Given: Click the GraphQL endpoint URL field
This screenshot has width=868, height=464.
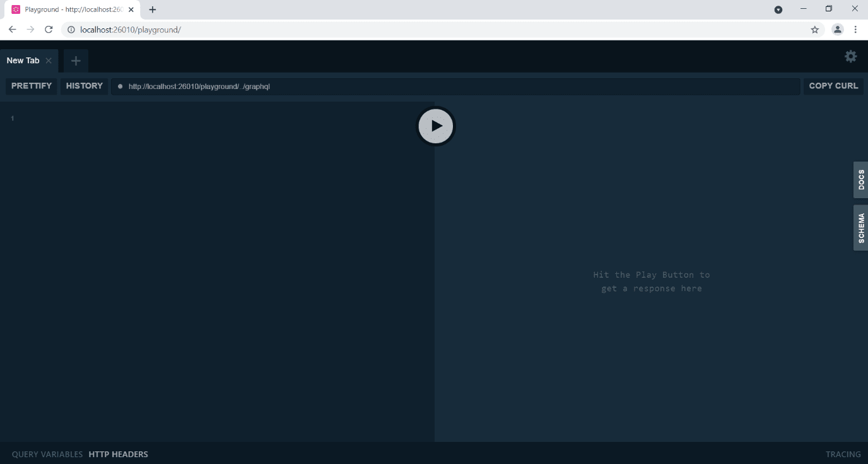Looking at the screenshot, I should pyautogui.click(x=454, y=86).
